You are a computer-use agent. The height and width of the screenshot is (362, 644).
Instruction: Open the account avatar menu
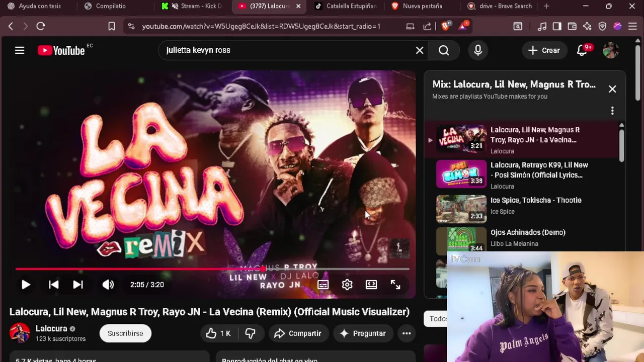click(610, 50)
